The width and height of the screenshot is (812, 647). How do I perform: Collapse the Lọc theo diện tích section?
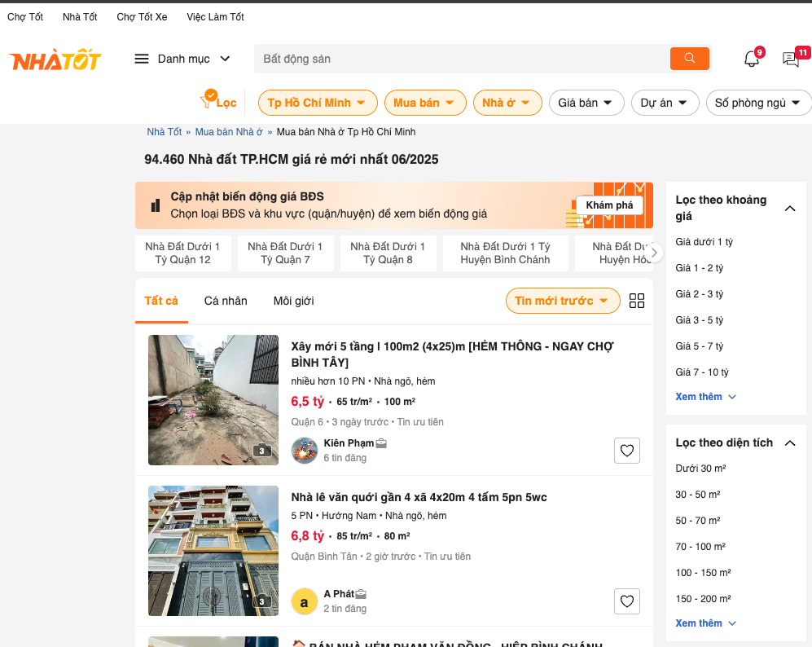[x=790, y=443]
